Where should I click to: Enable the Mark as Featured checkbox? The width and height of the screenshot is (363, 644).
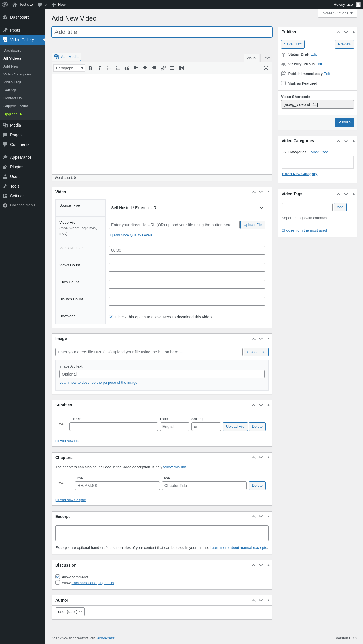(x=283, y=83)
